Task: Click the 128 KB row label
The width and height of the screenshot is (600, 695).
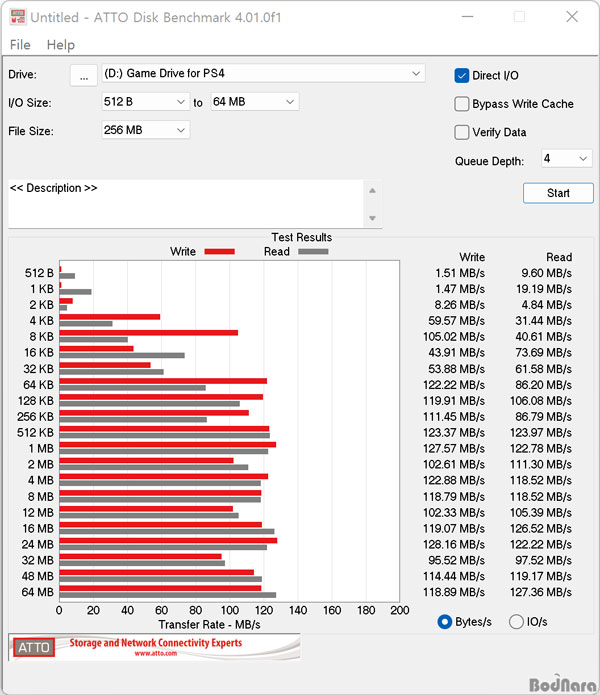Action: (x=36, y=401)
